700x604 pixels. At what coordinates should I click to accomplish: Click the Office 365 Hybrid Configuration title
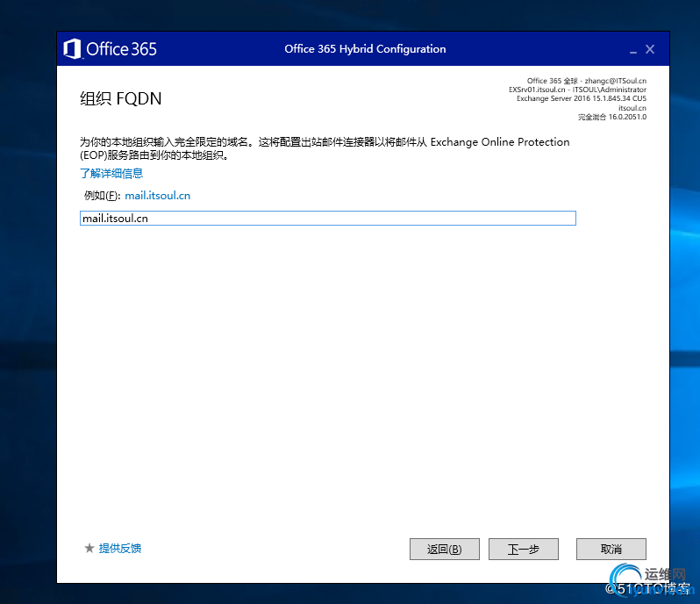pyautogui.click(x=365, y=48)
